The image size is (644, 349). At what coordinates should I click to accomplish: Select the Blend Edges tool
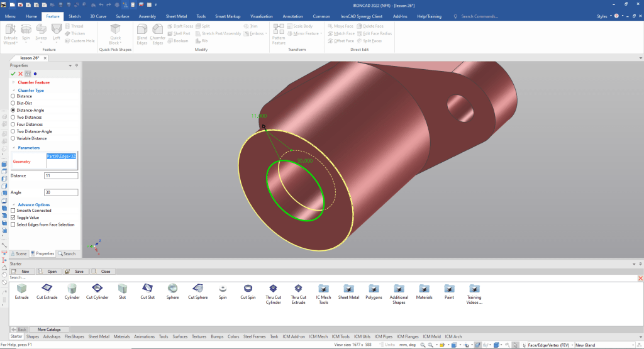tap(142, 33)
